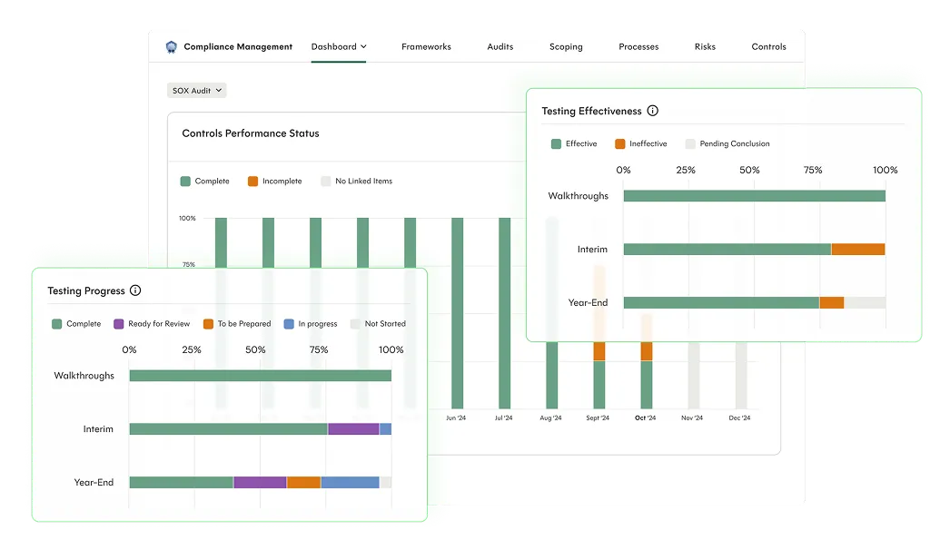Click the Compliance Management shield logo
The width and height of the screenshot is (950, 560).
point(170,46)
